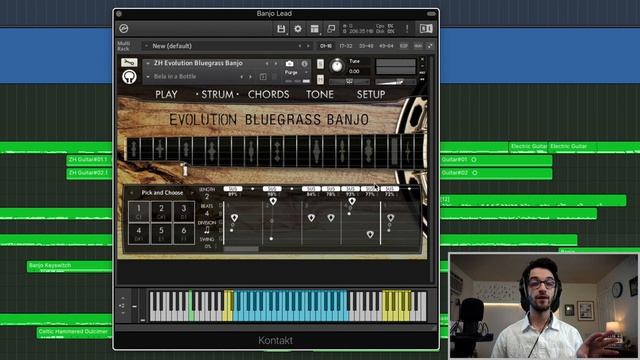Screen dimensions: 640x360
Task: Click the pattern editor horizontal scrollbar
Action: (x=241, y=249)
